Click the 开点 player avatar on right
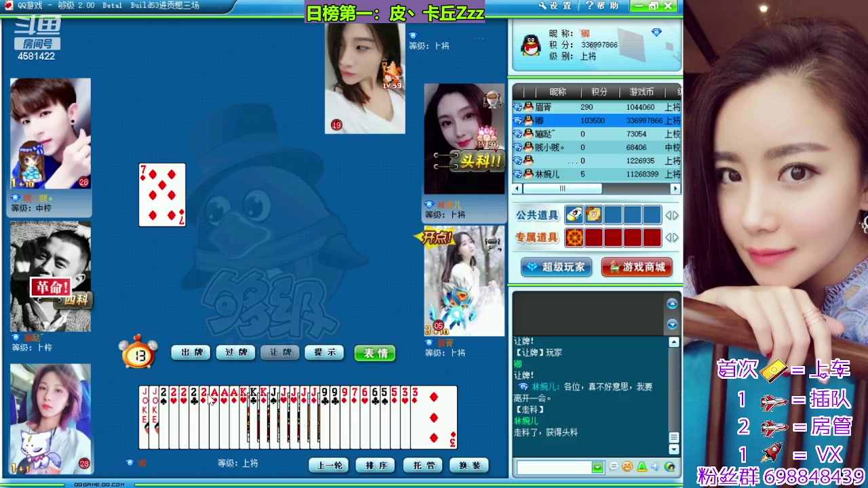Image resolution: width=868 pixels, height=488 pixels. click(464, 281)
